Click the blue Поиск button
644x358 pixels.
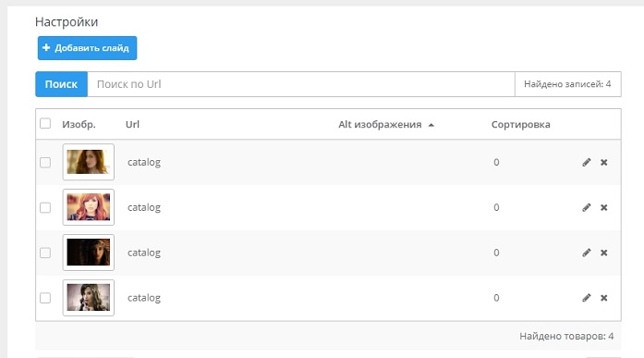click(61, 84)
